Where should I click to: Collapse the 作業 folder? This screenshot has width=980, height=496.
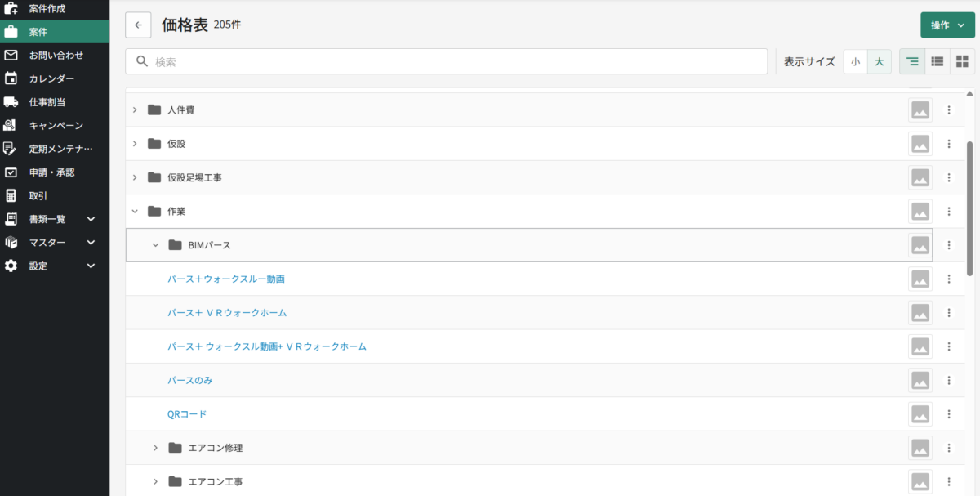(x=135, y=212)
